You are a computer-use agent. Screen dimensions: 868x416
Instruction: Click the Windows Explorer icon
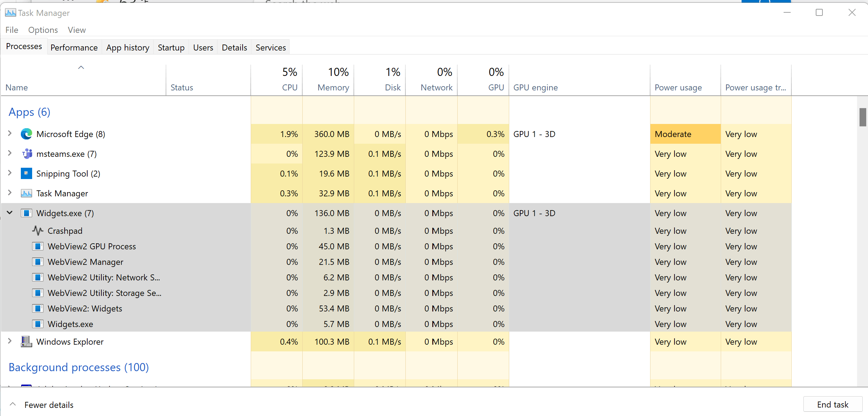26,342
